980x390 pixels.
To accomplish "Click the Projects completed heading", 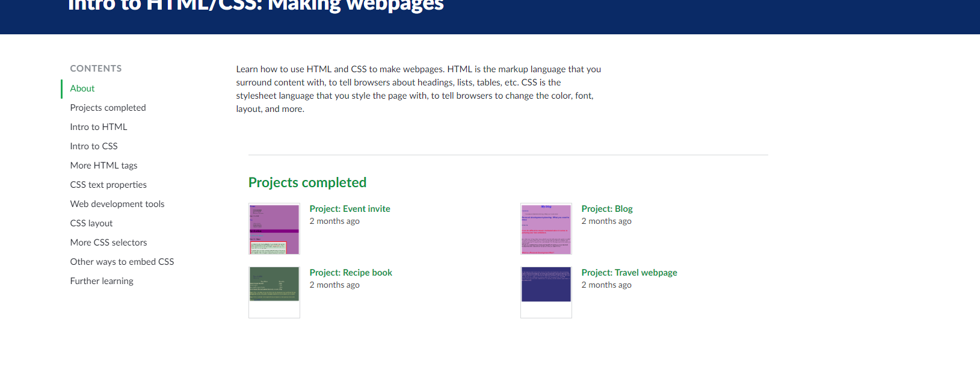I will pos(307,182).
